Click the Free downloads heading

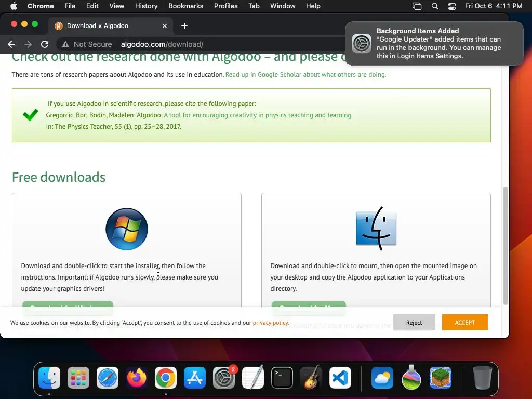tap(59, 177)
